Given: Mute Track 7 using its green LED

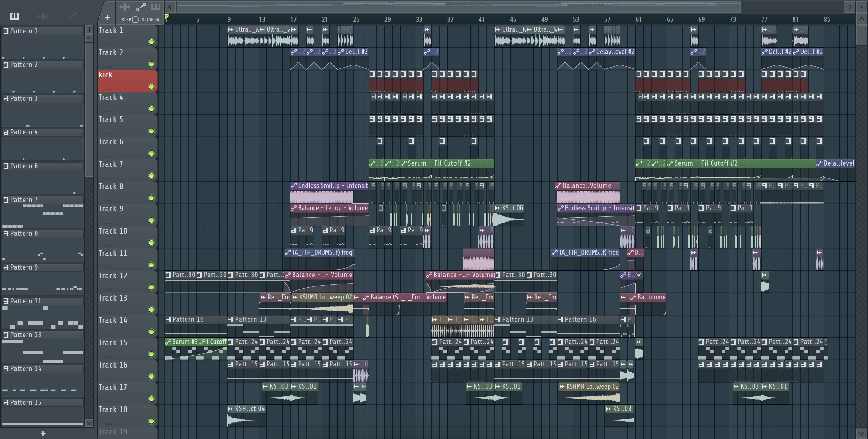Looking at the screenshot, I should (x=151, y=176).
